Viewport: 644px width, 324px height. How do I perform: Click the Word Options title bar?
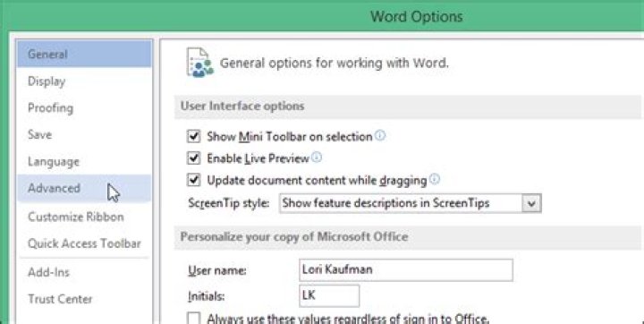point(417,16)
